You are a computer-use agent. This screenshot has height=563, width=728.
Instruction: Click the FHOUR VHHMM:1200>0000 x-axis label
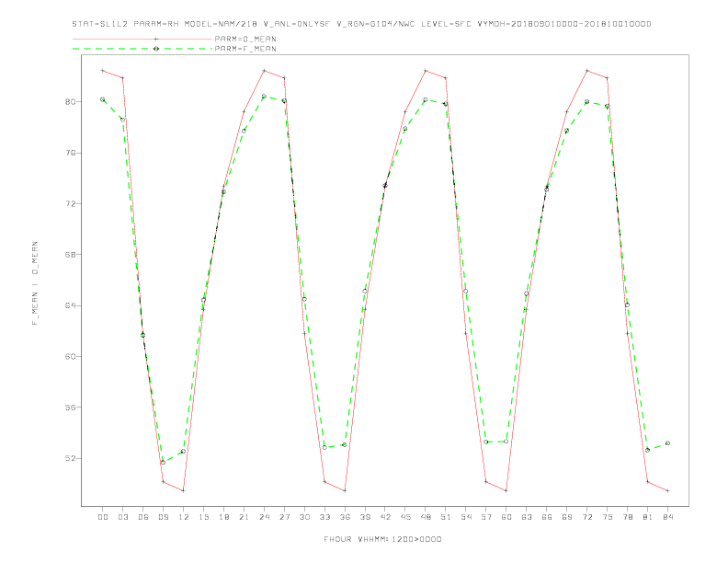coord(382,539)
